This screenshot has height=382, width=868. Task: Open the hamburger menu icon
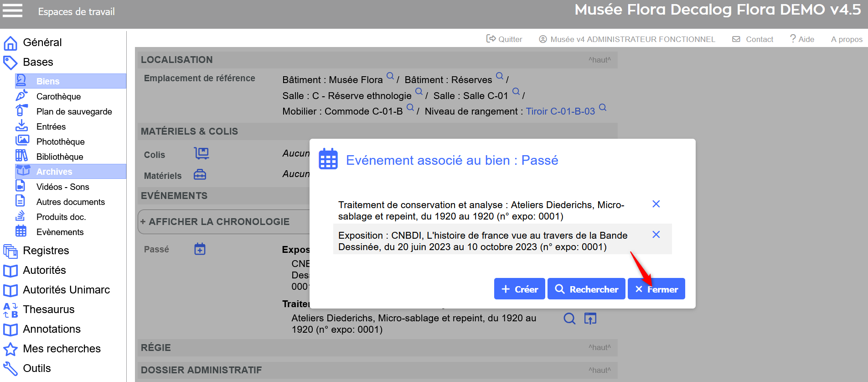(x=12, y=10)
